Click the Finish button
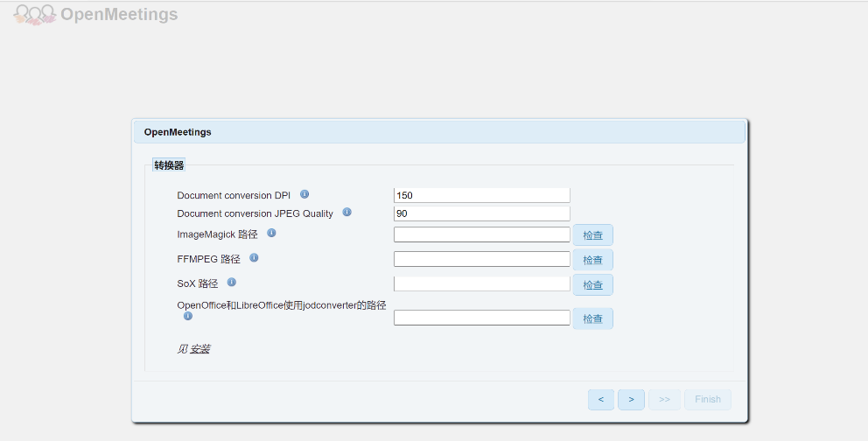 point(708,400)
